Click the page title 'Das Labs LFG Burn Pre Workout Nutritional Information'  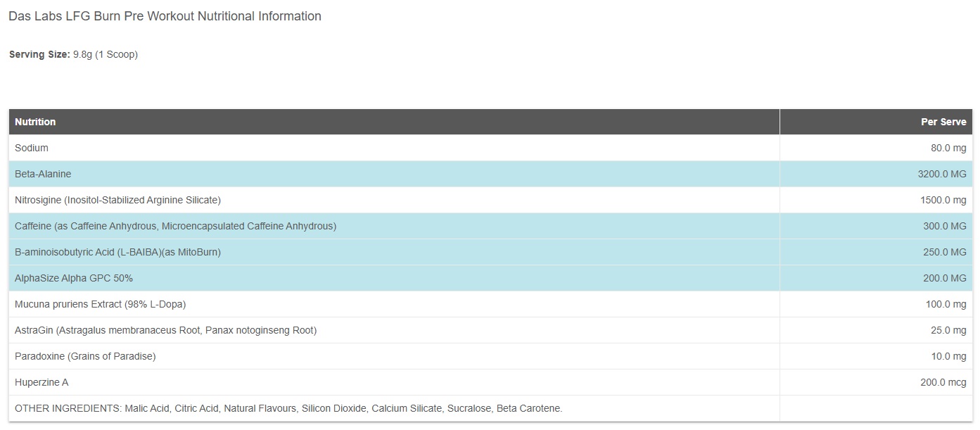click(x=165, y=16)
